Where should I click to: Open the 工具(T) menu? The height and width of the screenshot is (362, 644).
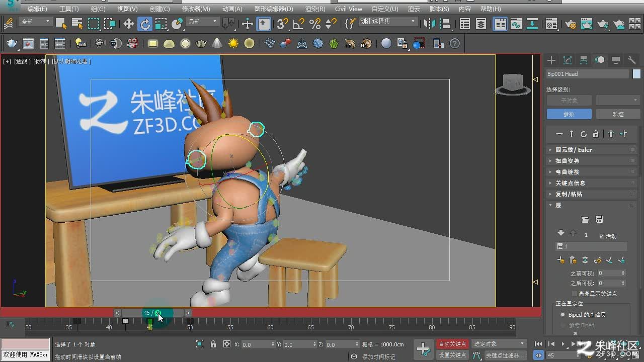coord(69,9)
